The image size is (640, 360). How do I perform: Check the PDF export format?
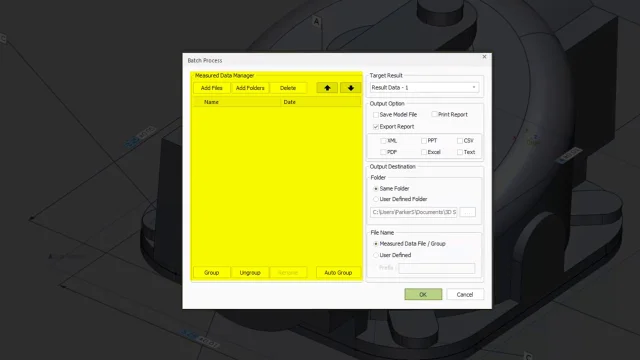383,152
